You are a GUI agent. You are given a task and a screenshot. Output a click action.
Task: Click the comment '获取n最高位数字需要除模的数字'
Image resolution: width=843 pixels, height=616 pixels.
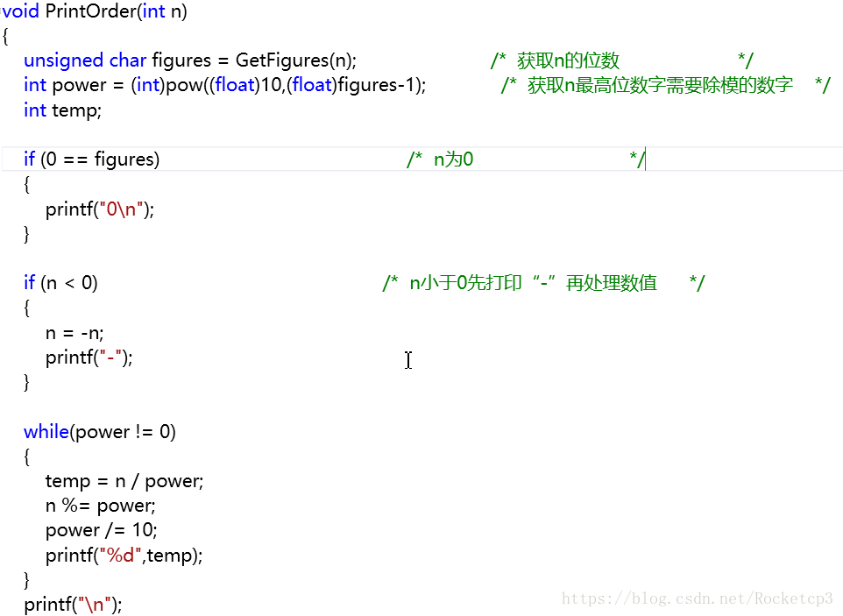click(x=660, y=85)
